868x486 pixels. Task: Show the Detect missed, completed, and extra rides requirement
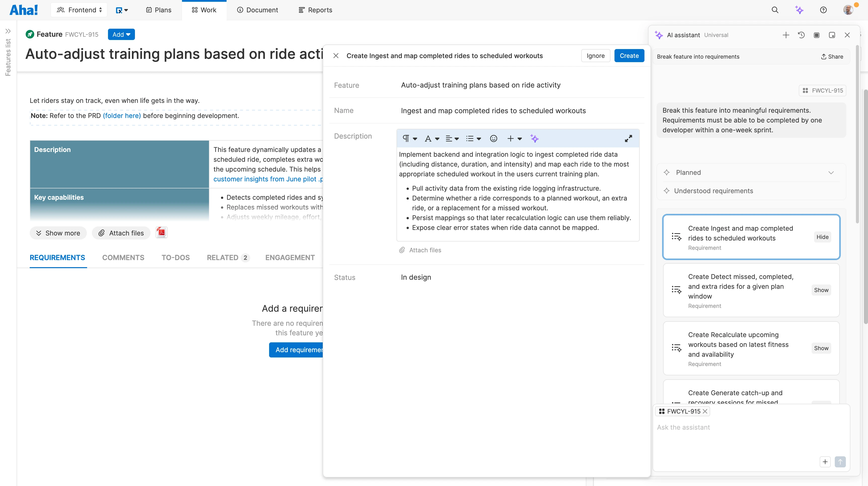tap(821, 290)
